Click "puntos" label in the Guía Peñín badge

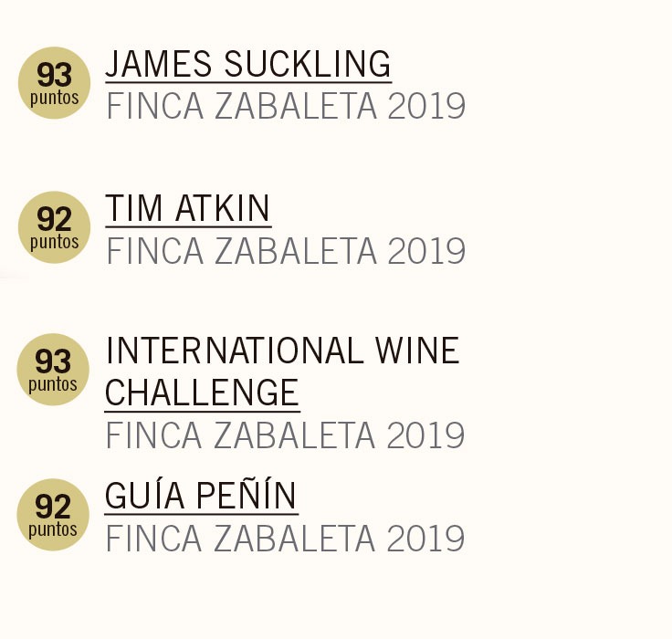[54, 530]
